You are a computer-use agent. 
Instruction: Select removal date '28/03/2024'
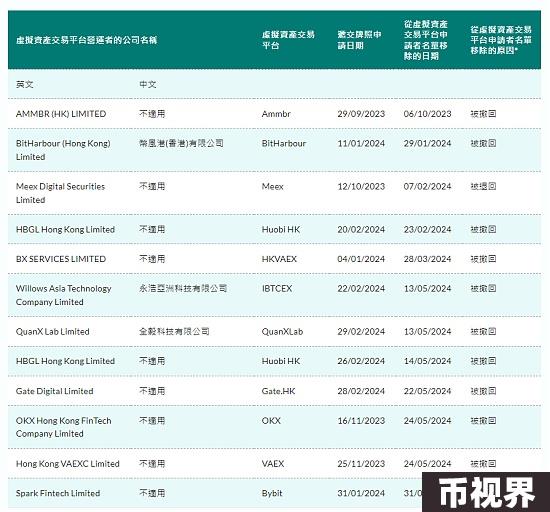(428, 259)
